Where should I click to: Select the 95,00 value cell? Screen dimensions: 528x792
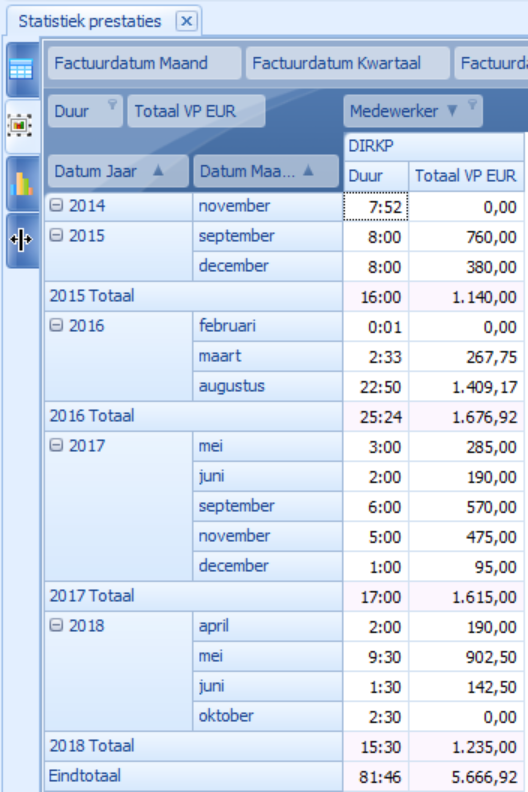tap(466, 567)
